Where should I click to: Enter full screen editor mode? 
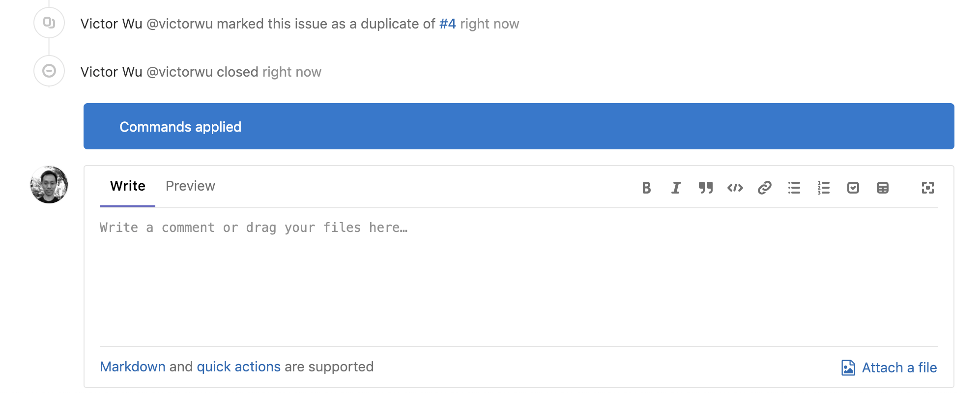click(x=928, y=188)
